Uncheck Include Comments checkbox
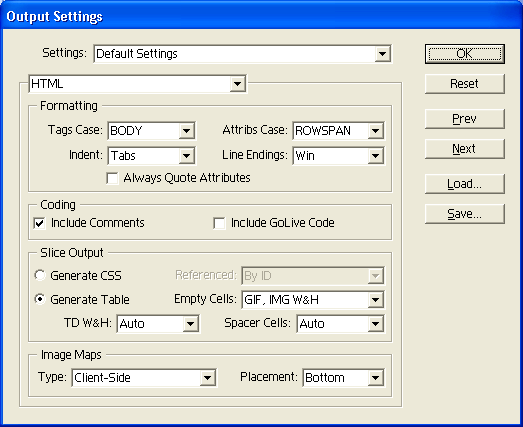 pyautogui.click(x=39, y=223)
